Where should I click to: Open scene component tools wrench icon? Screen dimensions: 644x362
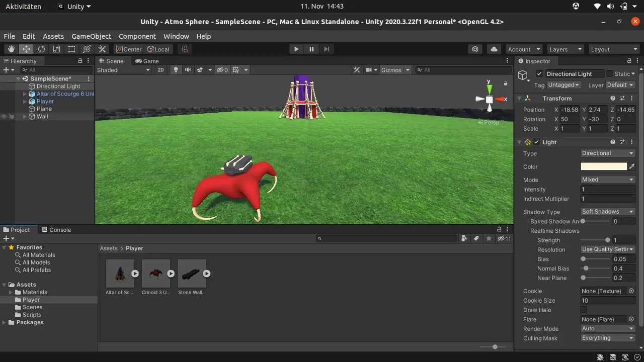tap(357, 70)
